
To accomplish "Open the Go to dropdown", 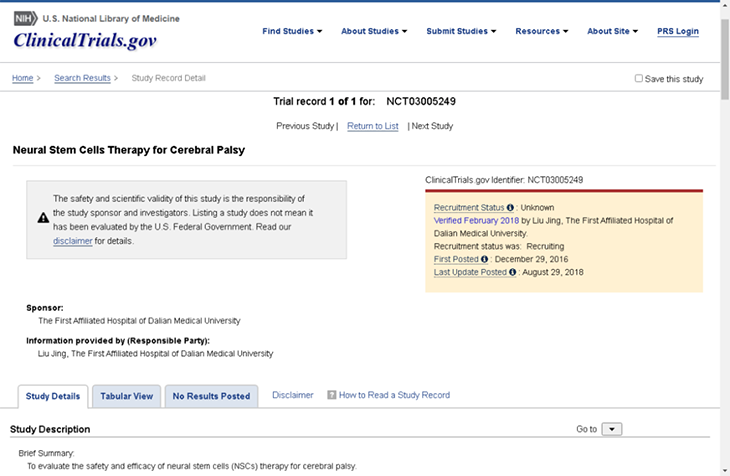I will pos(612,429).
